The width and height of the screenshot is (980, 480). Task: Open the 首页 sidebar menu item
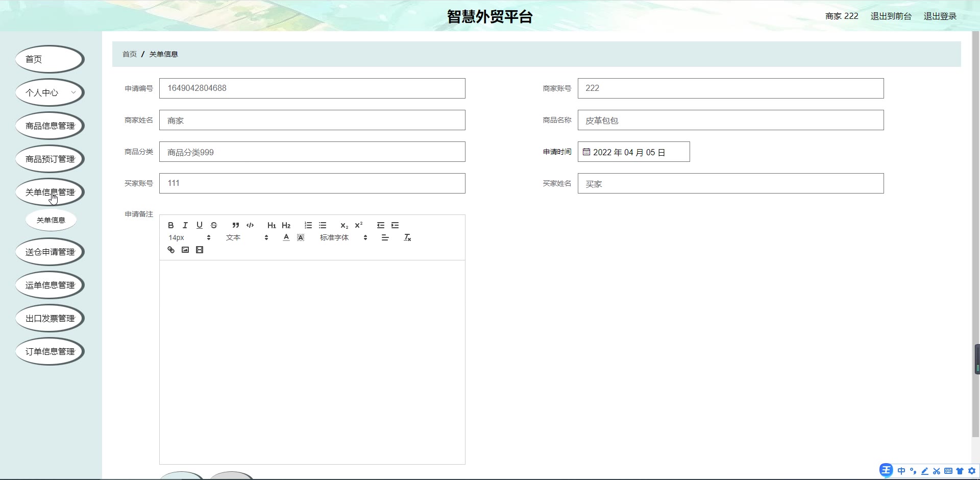point(50,59)
